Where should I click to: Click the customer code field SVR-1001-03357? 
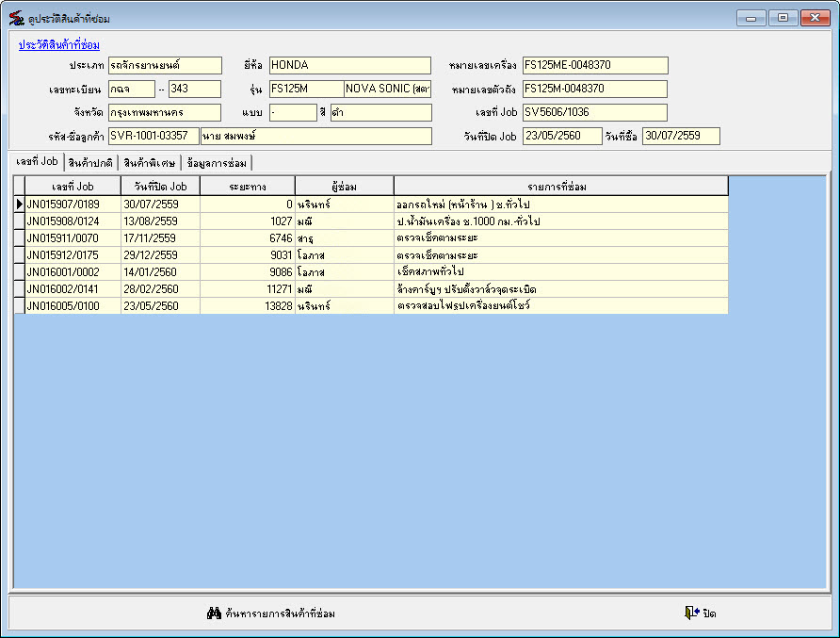pyautogui.click(x=153, y=137)
